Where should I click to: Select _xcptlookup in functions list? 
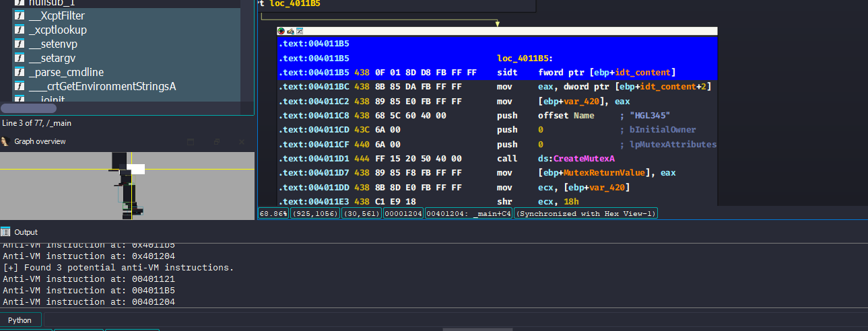tap(58, 30)
